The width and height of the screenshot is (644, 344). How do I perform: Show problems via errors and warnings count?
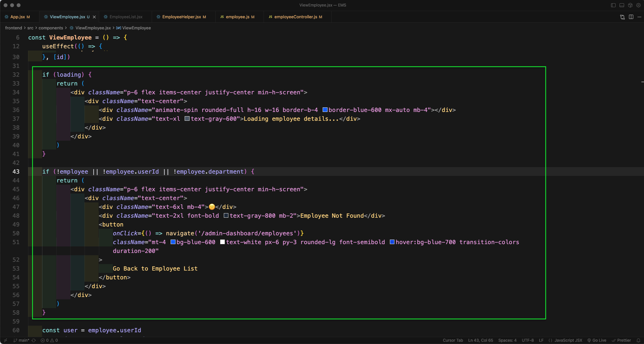click(49, 340)
